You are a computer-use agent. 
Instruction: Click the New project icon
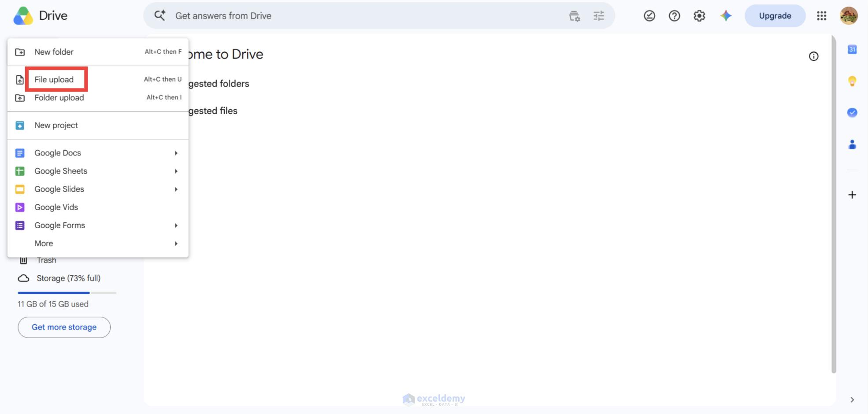[x=20, y=126]
